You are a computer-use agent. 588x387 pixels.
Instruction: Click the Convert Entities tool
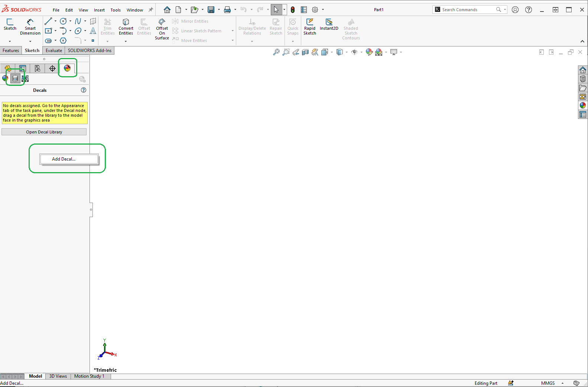pos(126,27)
